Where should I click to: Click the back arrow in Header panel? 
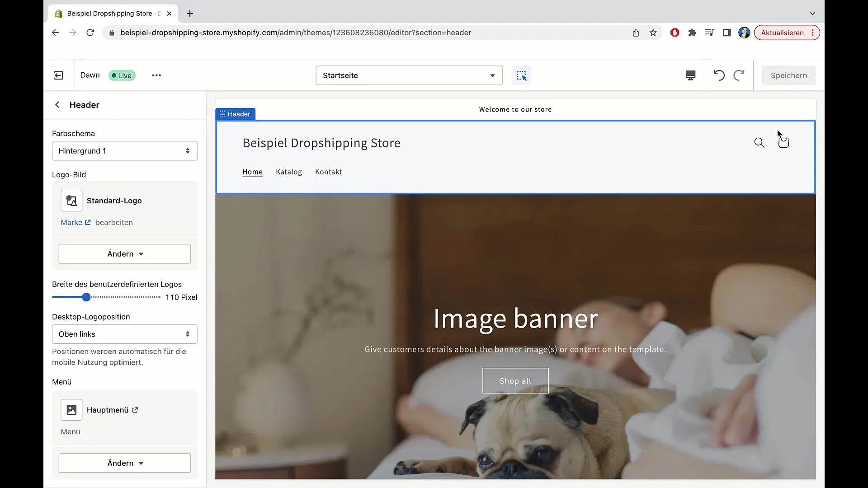click(x=57, y=105)
